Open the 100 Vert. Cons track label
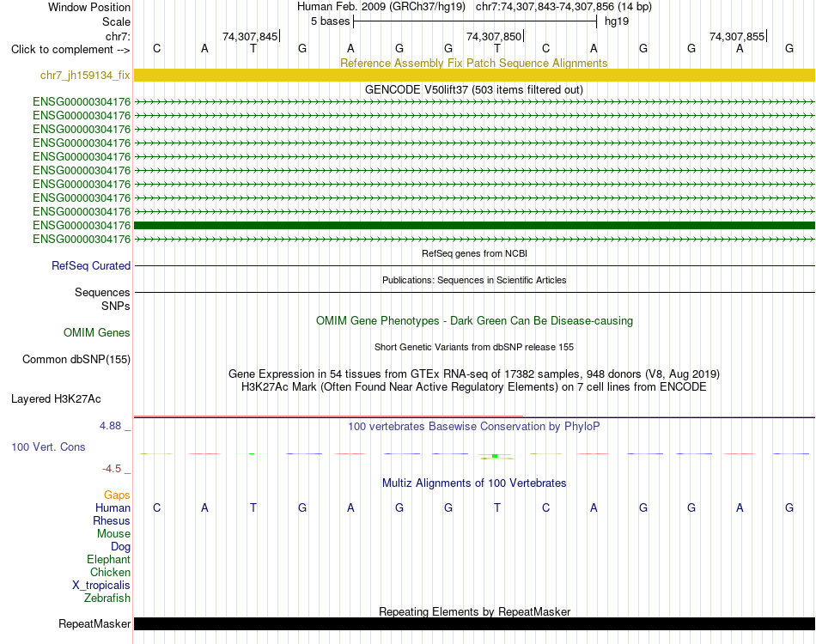816x644 pixels. (x=48, y=447)
